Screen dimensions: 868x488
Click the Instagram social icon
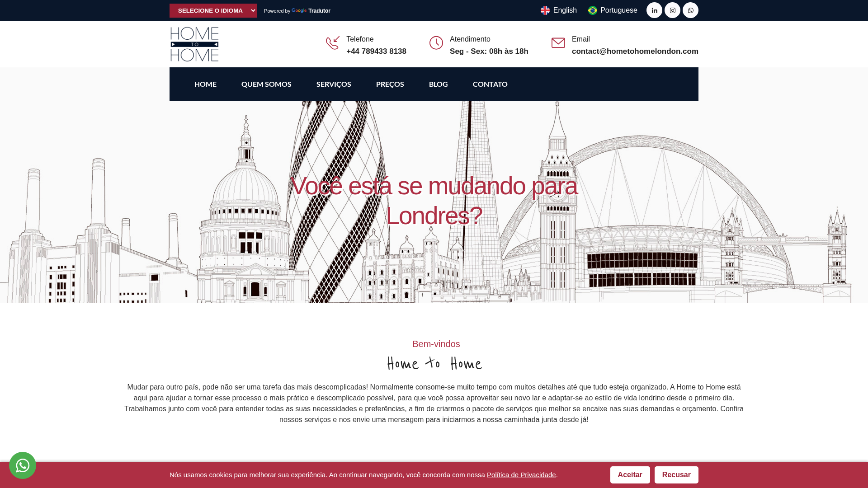(672, 10)
